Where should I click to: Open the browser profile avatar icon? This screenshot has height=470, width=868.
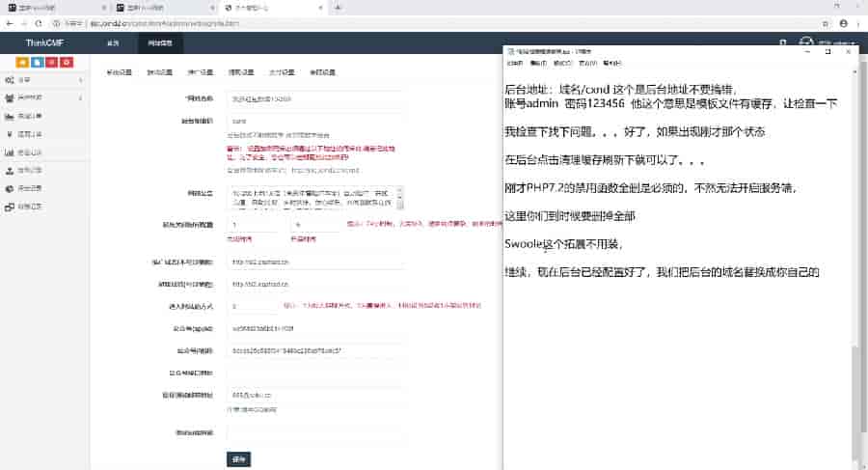tap(844, 23)
